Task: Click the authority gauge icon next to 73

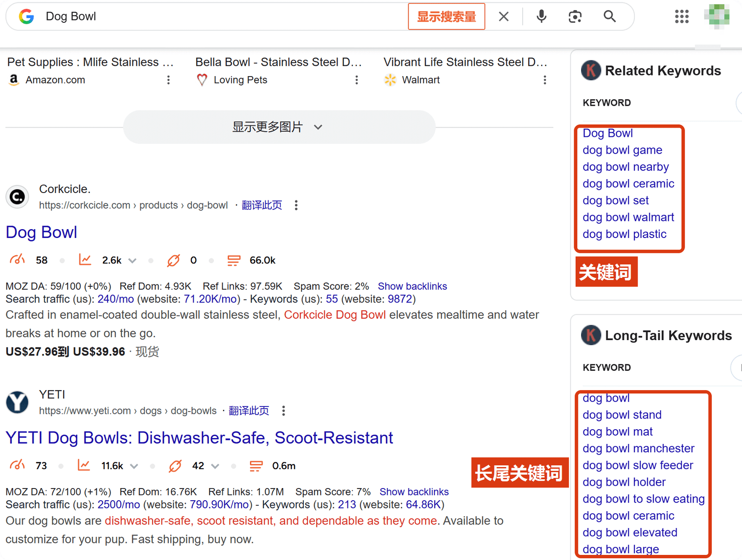Action: [x=17, y=465]
